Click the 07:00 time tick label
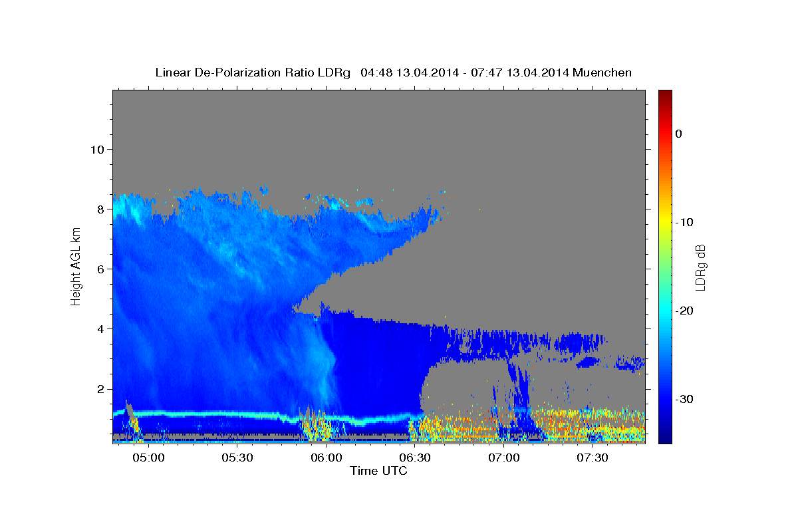 (x=504, y=458)
